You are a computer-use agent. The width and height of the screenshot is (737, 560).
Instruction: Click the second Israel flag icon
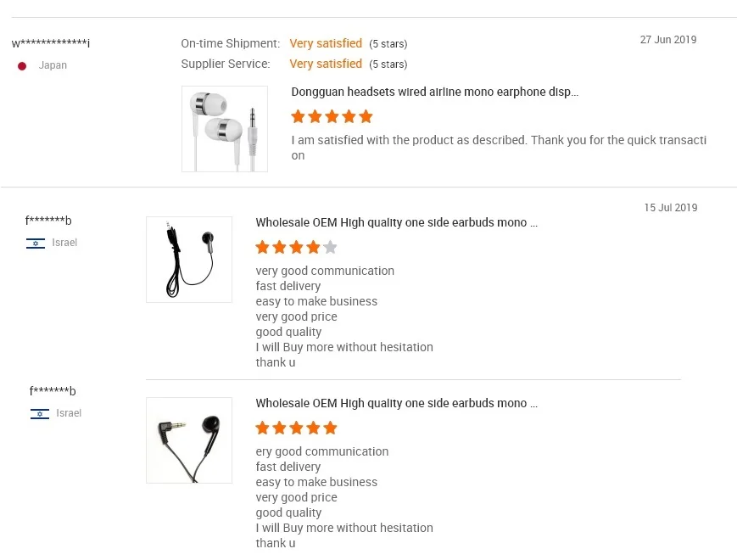(x=40, y=414)
